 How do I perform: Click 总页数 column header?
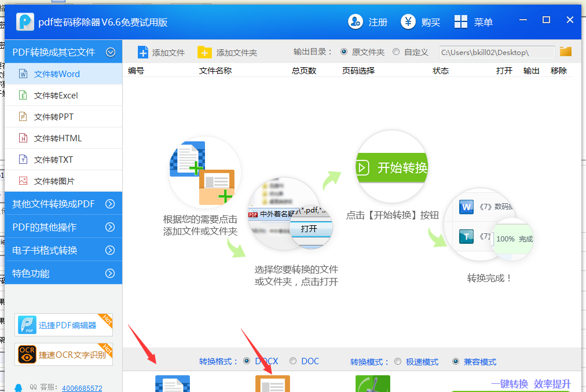click(x=304, y=71)
